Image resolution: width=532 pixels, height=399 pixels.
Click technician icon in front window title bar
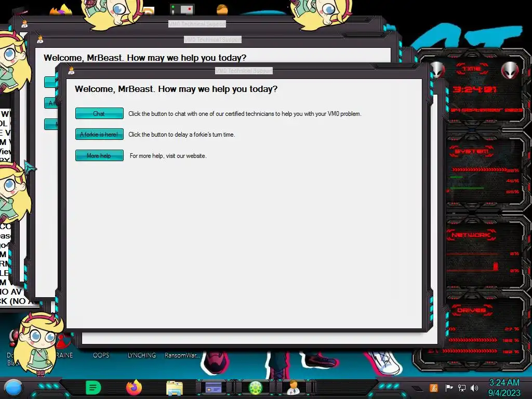click(x=71, y=71)
